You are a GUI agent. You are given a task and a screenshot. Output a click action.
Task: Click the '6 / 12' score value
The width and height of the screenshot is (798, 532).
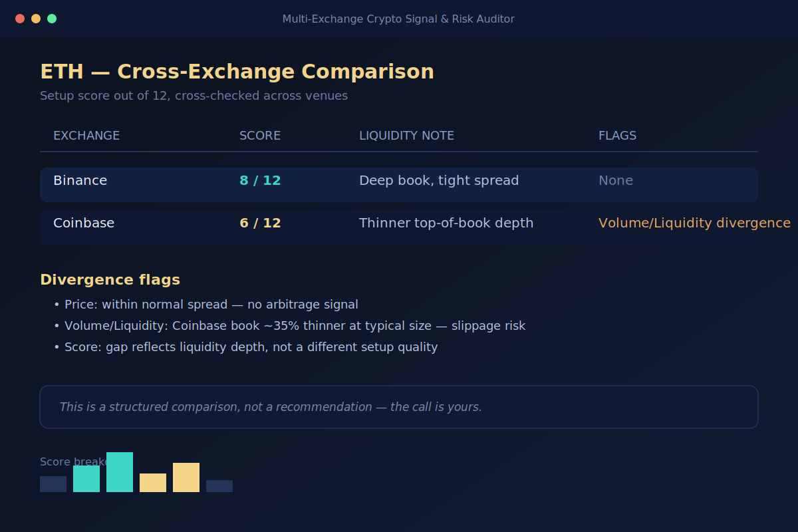(x=260, y=223)
